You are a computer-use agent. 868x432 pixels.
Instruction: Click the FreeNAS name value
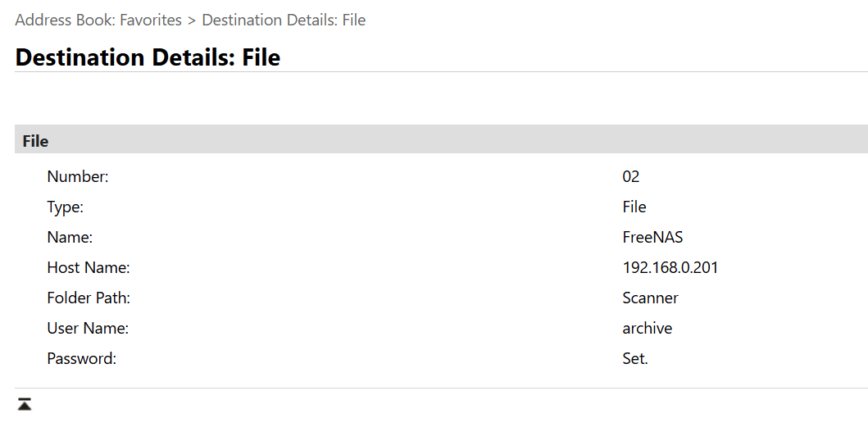[x=652, y=238]
